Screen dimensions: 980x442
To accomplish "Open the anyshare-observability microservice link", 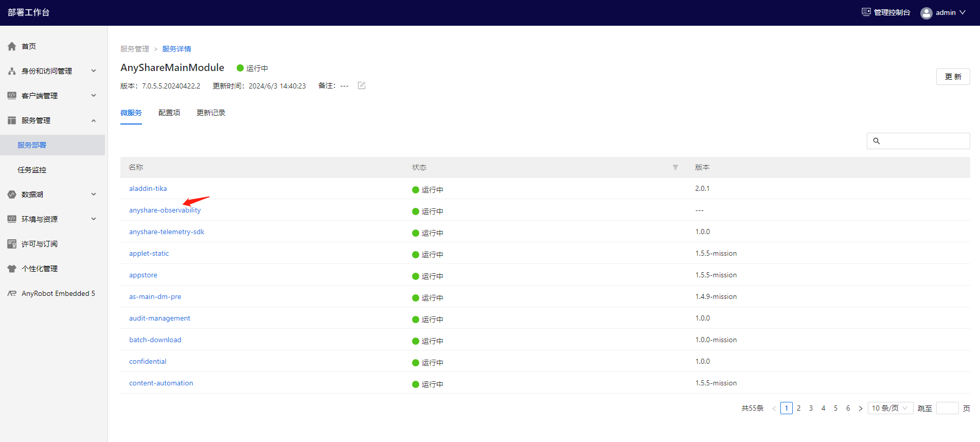I will pyautogui.click(x=165, y=210).
